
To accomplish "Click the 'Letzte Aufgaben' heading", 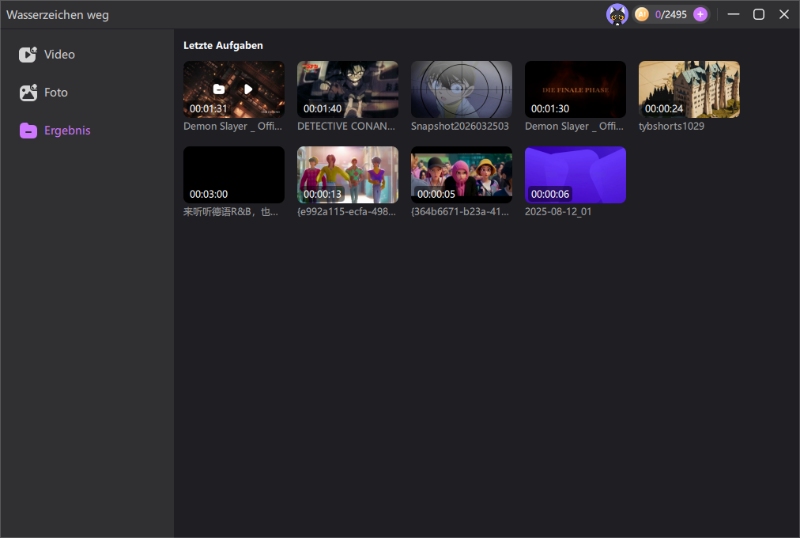I will (x=223, y=45).
